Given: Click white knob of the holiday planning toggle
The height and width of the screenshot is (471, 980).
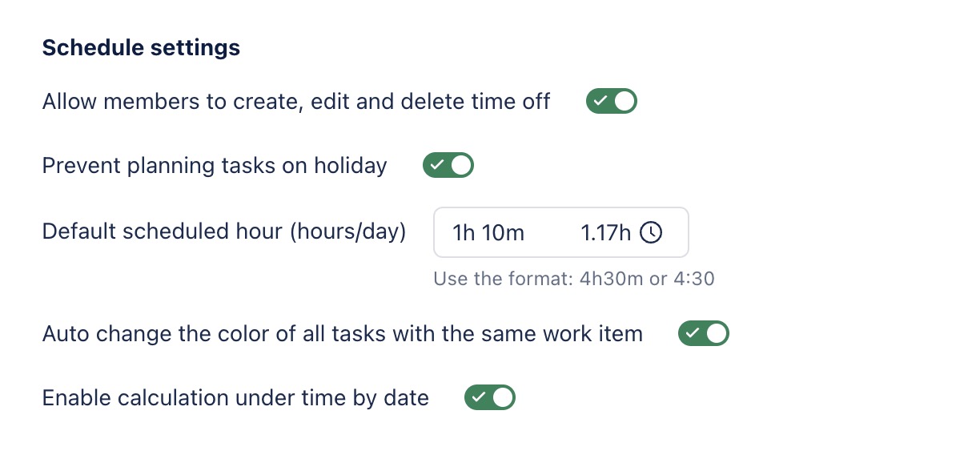Looking at the screenshot, I should [x=461, y=166].
